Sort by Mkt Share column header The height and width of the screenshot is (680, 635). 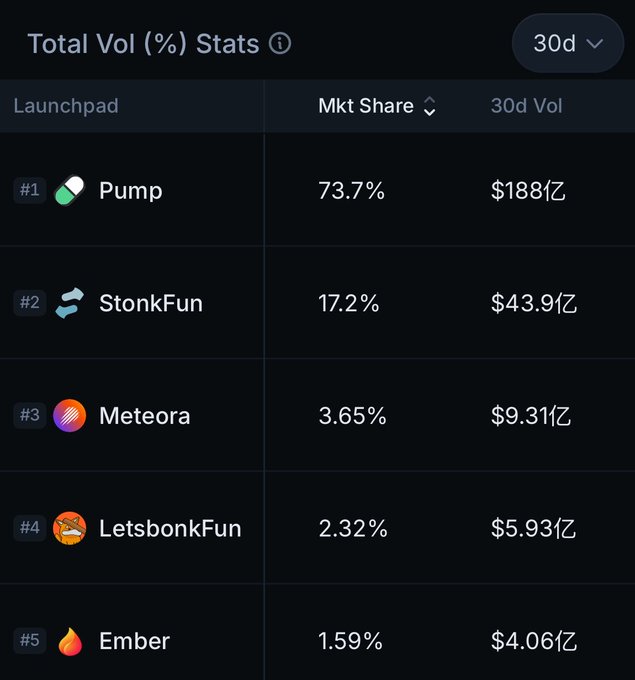pos(366,106)
